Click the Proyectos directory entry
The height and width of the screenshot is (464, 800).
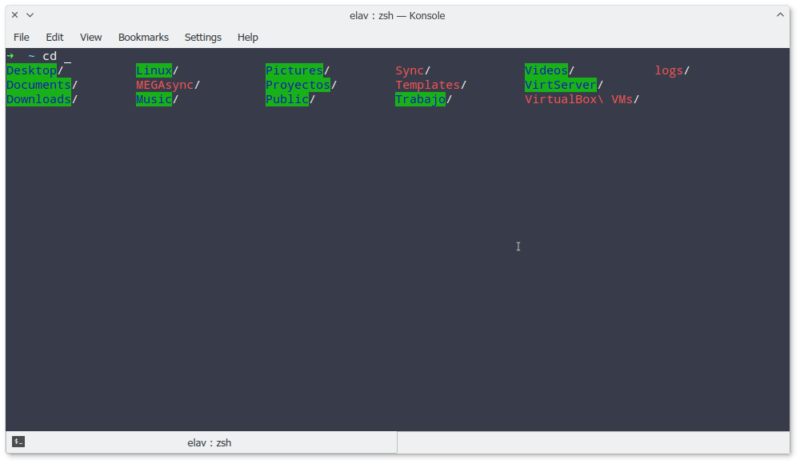pyautogui.click(x=301, y=85)
